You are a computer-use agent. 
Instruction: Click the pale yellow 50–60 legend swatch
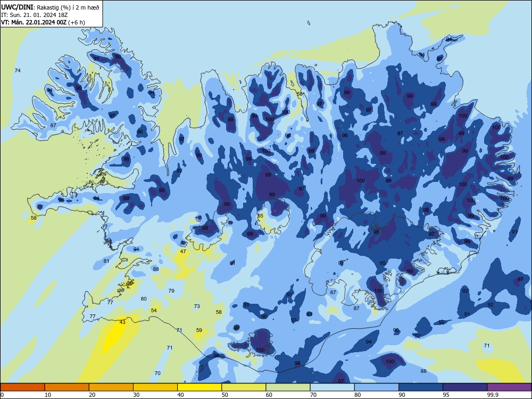[x=244, y=387]
